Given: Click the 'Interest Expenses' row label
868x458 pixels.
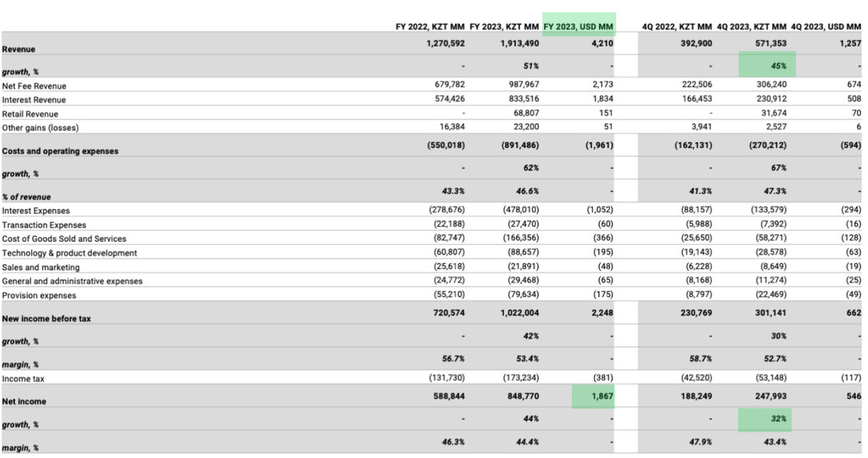Looking at the screenshot, I should (36, 211).
